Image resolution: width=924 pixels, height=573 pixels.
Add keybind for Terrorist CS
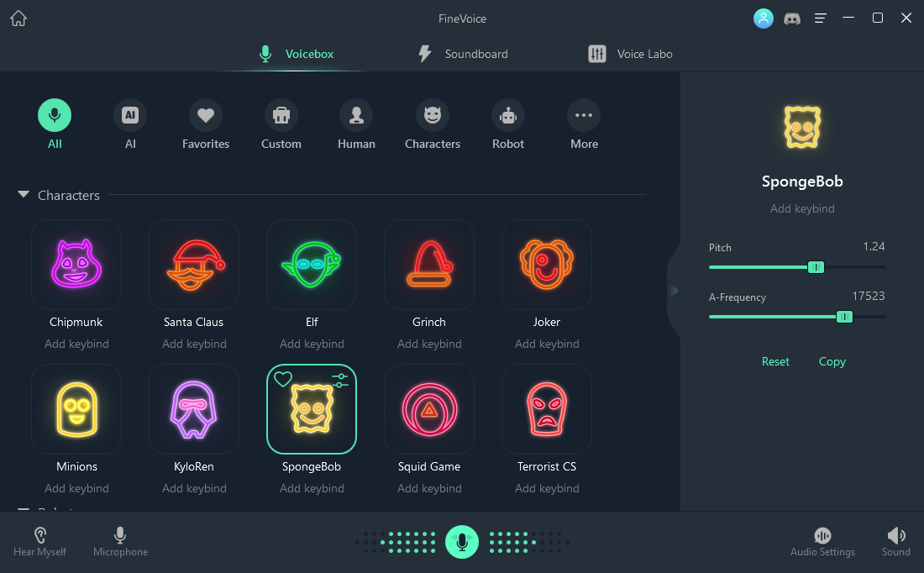click(547, 488)
